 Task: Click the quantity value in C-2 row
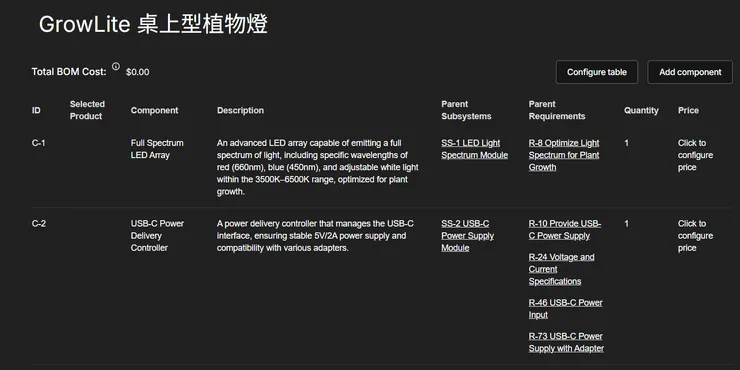626,224
